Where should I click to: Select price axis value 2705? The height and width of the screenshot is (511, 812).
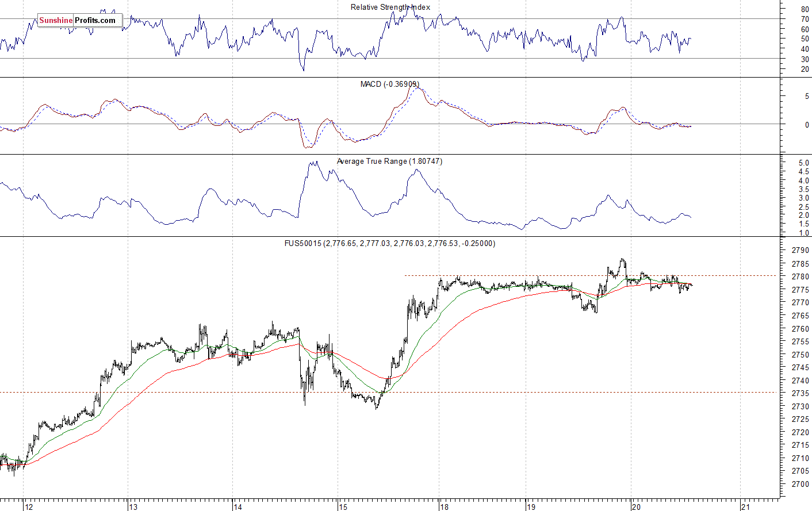click(800, 471)
